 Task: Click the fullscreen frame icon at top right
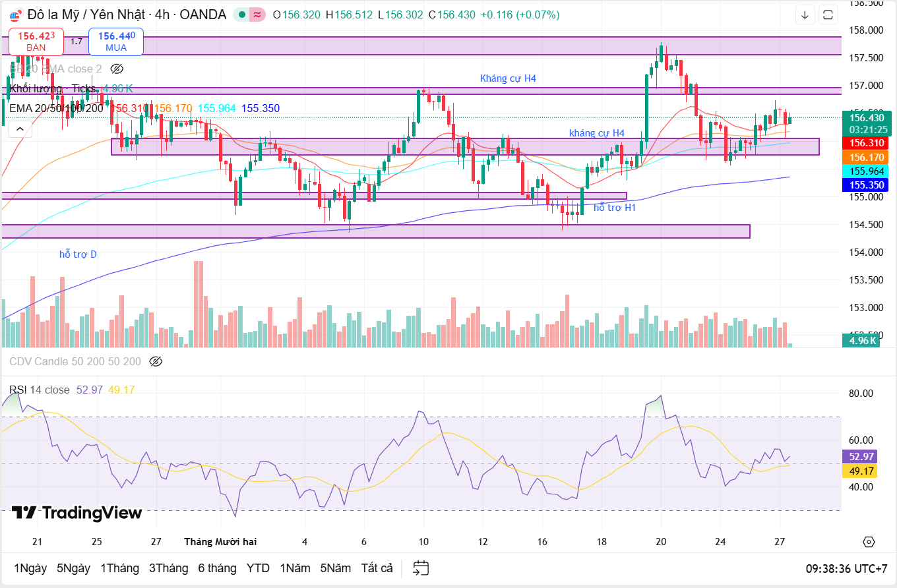coord(828,15)
